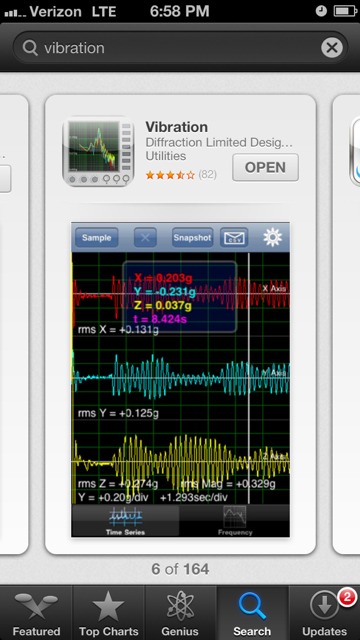Tap the X cancel icon beside Sample
Image resolution: width=360 pixels, height=640 pixels.
pos(145,238)
